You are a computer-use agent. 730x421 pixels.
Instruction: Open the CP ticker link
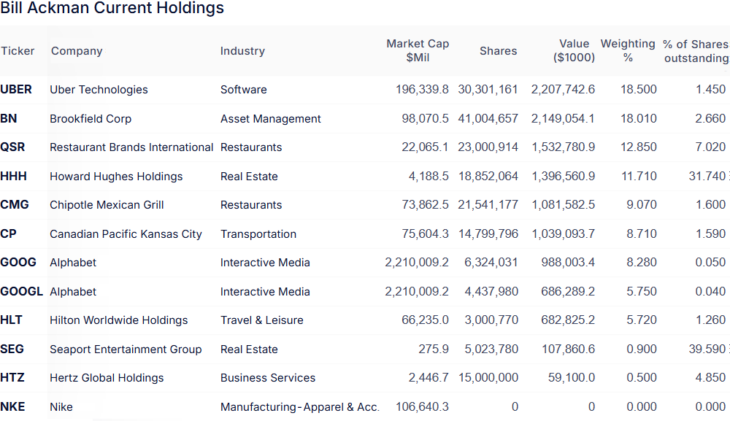pos(8,234)
